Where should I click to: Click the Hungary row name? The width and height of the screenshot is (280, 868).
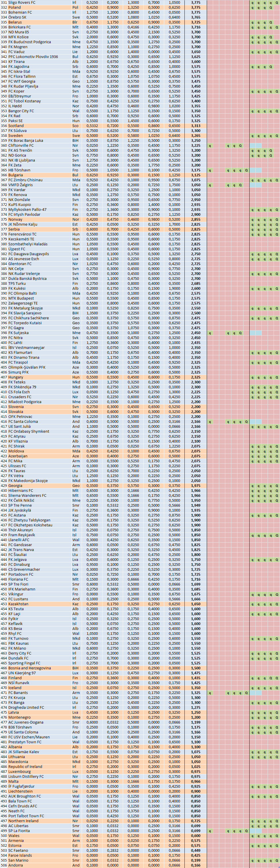click(16, 377)
